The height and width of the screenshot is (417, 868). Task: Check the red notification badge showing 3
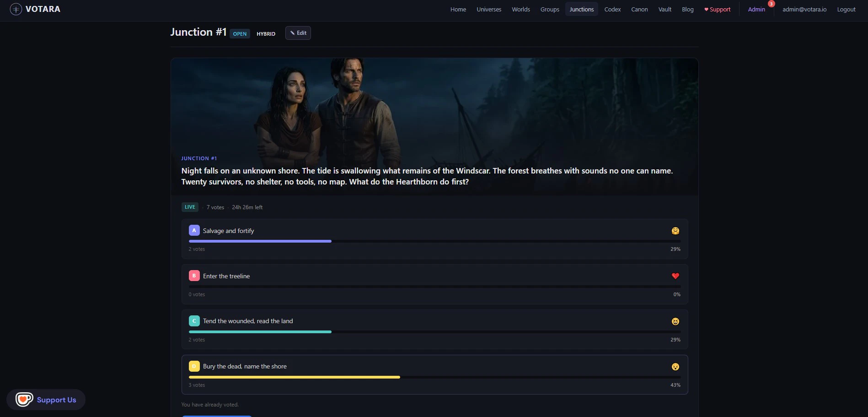point(772,4)
